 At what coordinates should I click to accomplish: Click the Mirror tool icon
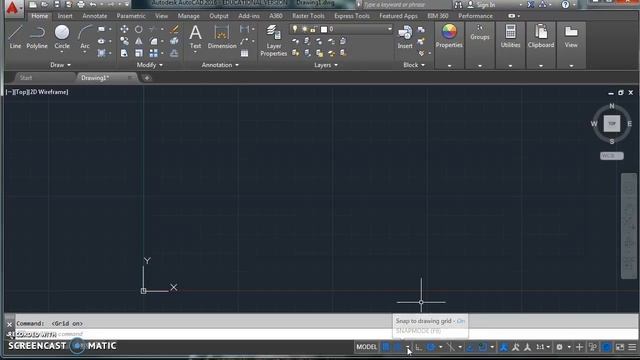click(139, 41)
